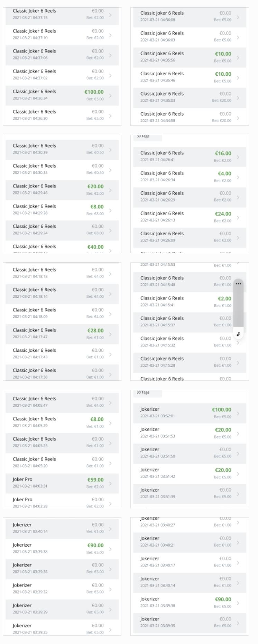Click the gray slider bar on the floating widget
This screenshot has height=644, width=258.
click(238, 307)
